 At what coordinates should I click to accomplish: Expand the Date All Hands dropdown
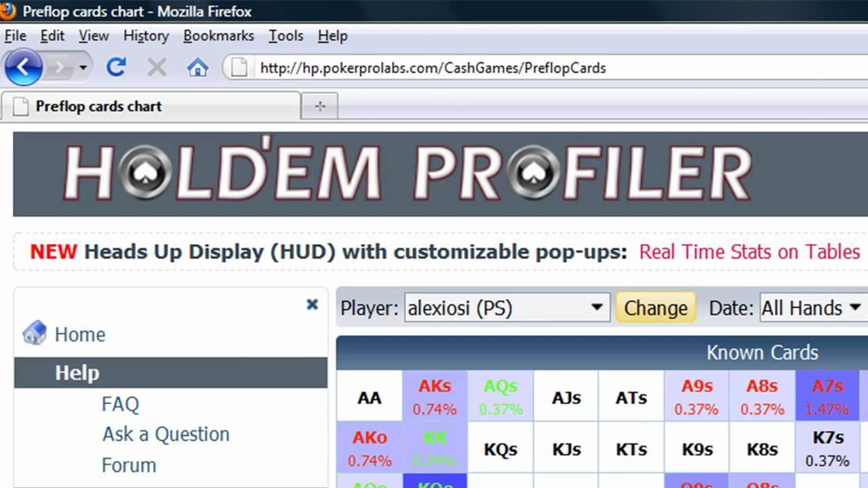tap(812, 308)
